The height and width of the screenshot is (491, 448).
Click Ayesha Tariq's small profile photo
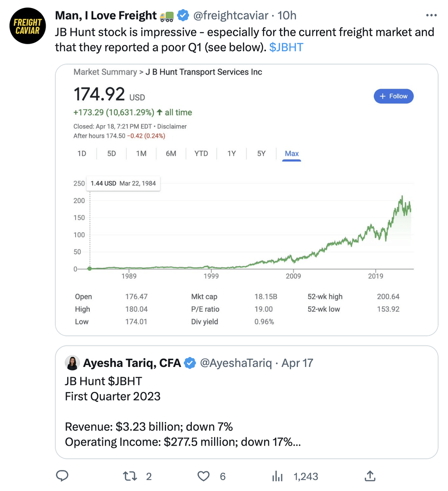[x=72, y=363]
